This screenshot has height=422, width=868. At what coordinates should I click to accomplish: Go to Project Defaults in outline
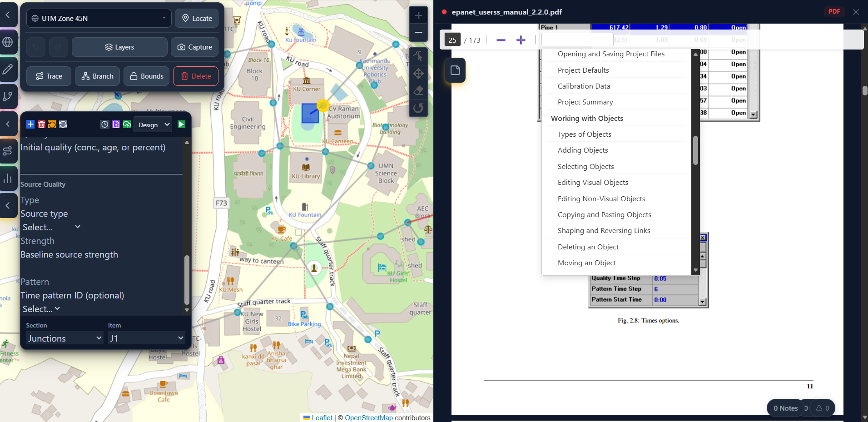click(x=583, y=70)
